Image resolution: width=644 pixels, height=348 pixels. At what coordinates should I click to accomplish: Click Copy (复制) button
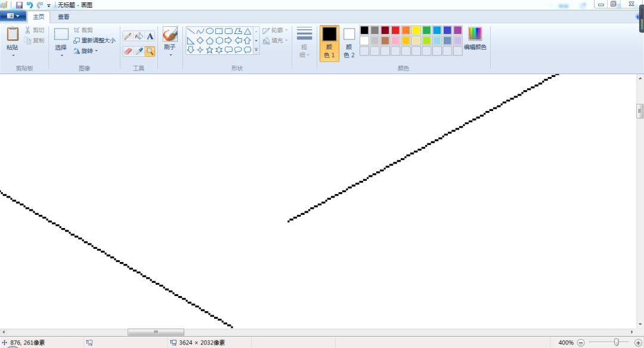pyautogui.click(x=34, y=41)
